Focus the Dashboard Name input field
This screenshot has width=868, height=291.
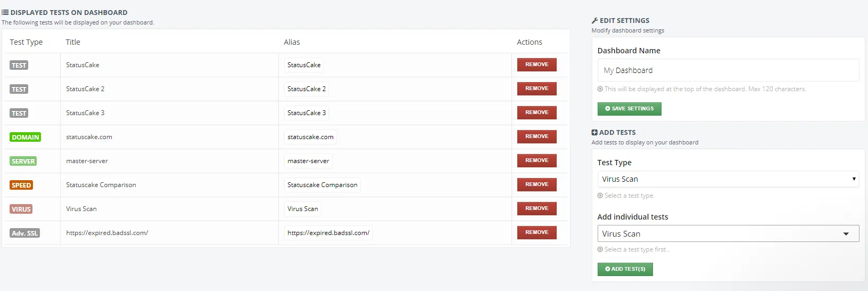coord(728,70)
